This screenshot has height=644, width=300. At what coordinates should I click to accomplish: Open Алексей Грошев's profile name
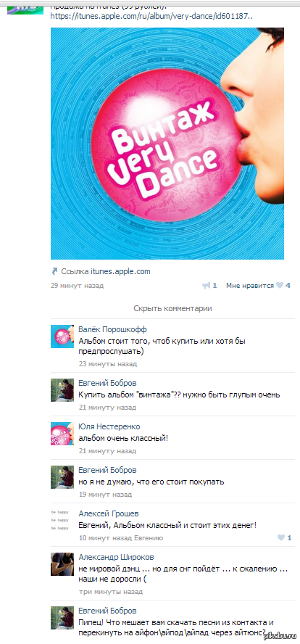tap(109, 513)
